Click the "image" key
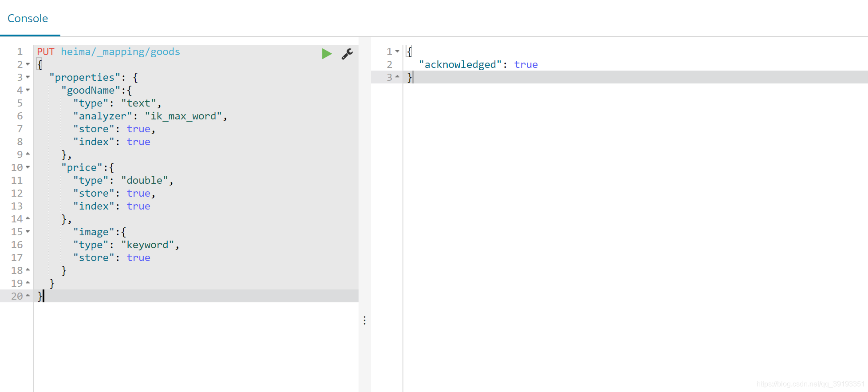The width and height of the screenshot is (868, 392). (x=94, y=232)
